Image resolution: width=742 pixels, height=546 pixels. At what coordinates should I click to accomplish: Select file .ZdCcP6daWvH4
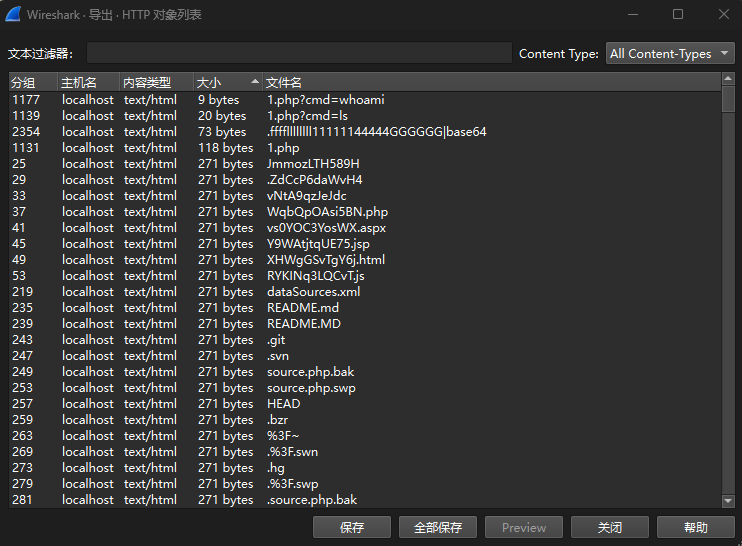(365, 180)
